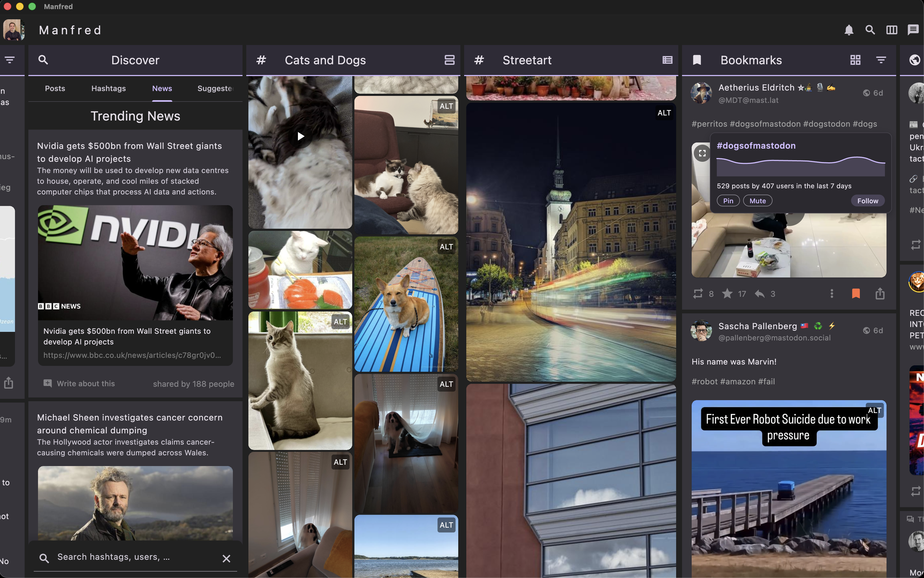
Task: Open the #perritos hashtag
Action: pos(709,124)
